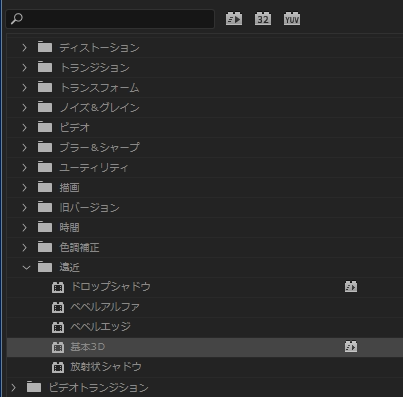Image resolution: width=403 pixels, height=397 pixels.
Task: Click the 基本3D effect icon
Action: (x=58, y=347)
